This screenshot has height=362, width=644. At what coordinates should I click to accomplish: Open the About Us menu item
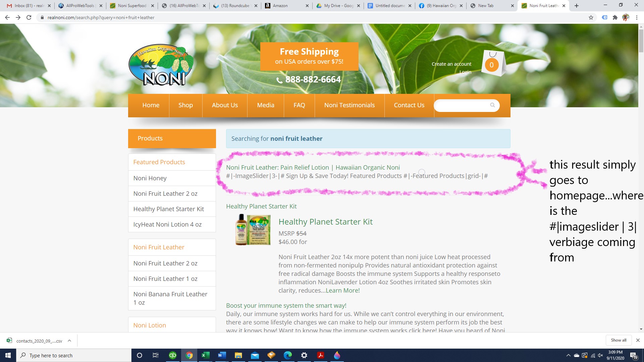pos(225,105)
